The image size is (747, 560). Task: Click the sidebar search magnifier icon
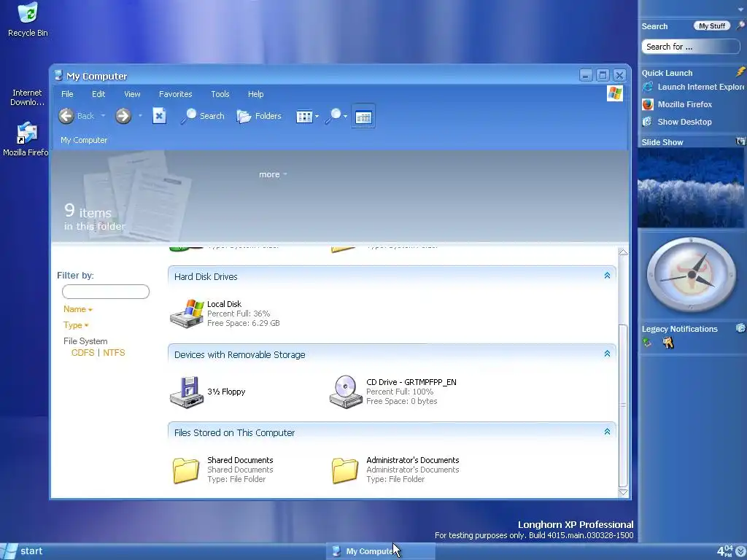[741, 26]
